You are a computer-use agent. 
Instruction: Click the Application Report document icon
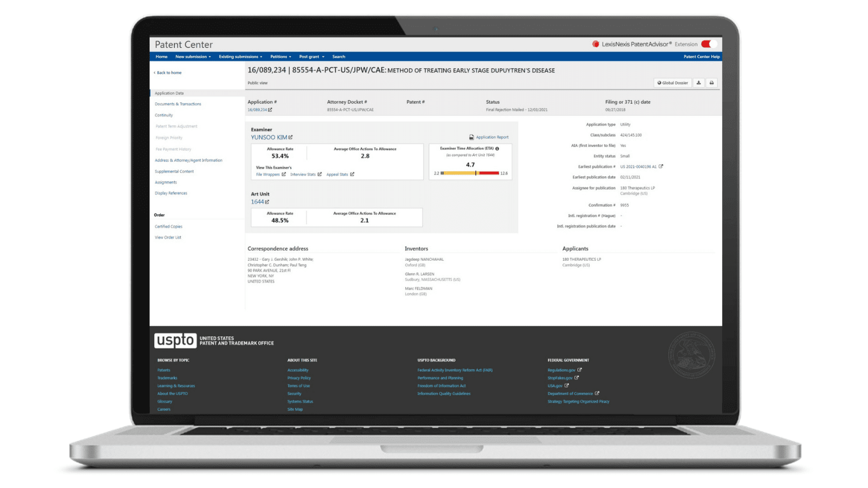[471, 137]
